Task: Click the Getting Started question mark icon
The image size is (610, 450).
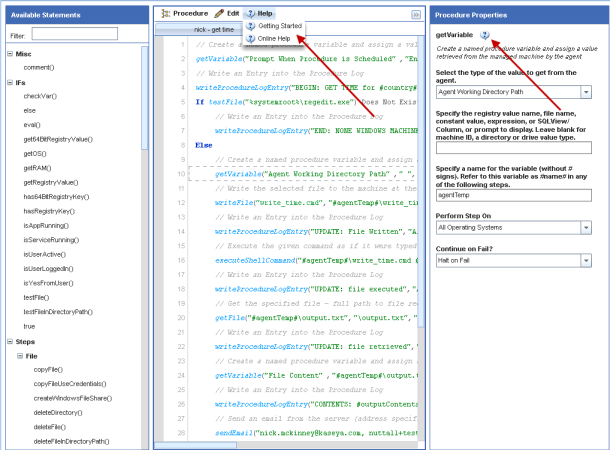Action: point(251,26)
